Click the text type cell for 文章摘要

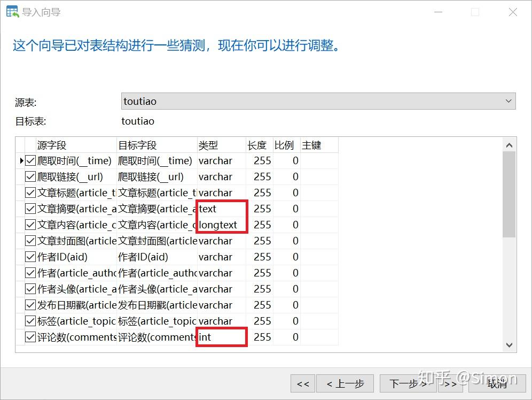click(221, 209)
